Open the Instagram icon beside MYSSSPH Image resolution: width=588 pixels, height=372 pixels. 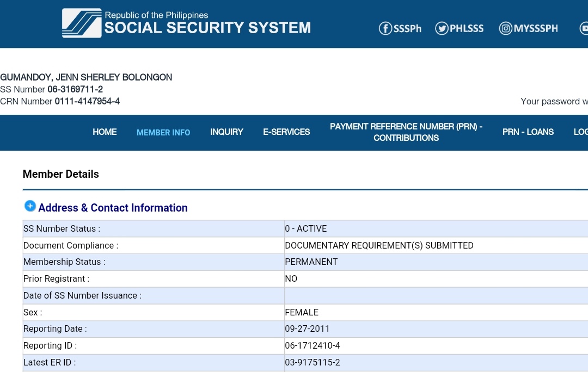tap(506, 28)
